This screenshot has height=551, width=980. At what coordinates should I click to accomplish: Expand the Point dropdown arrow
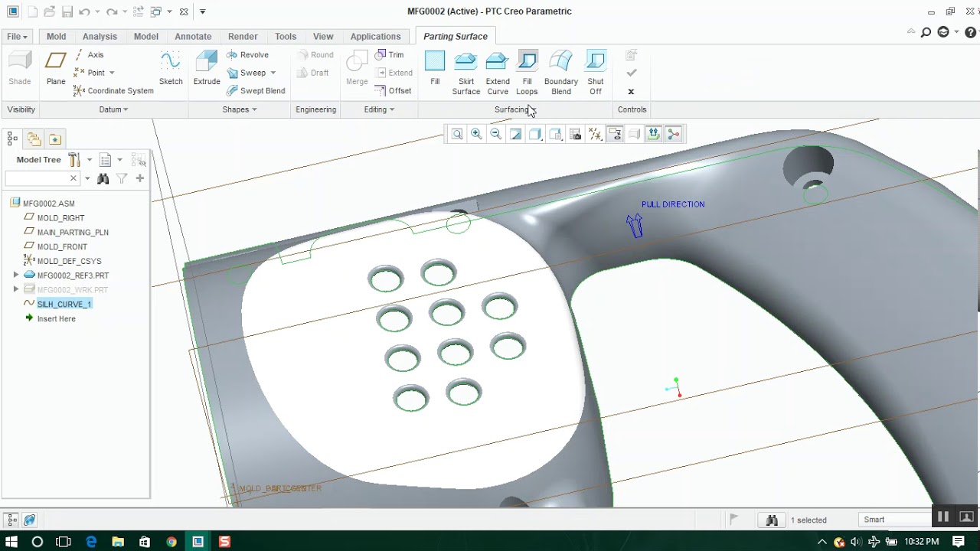[x=111, y=73]
